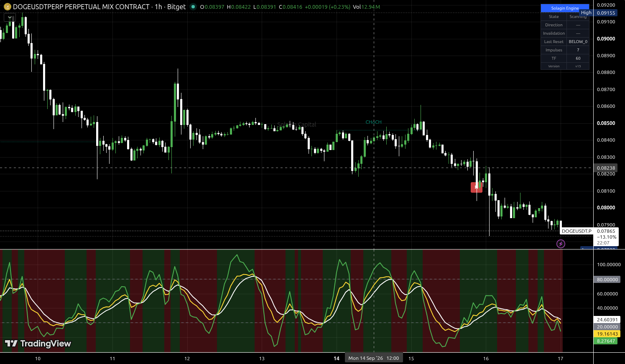The image size is (625, 364).
Task: Click the change value +0.00019 (+0.23%)
Action: point(327,7)
